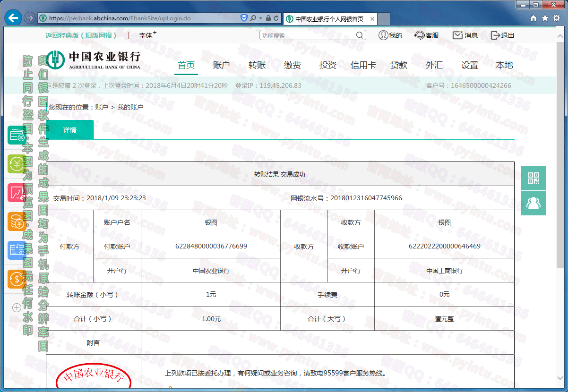Open the address bar dropdown arrow
The image size is (568, 392).
[x=260, y=18]
